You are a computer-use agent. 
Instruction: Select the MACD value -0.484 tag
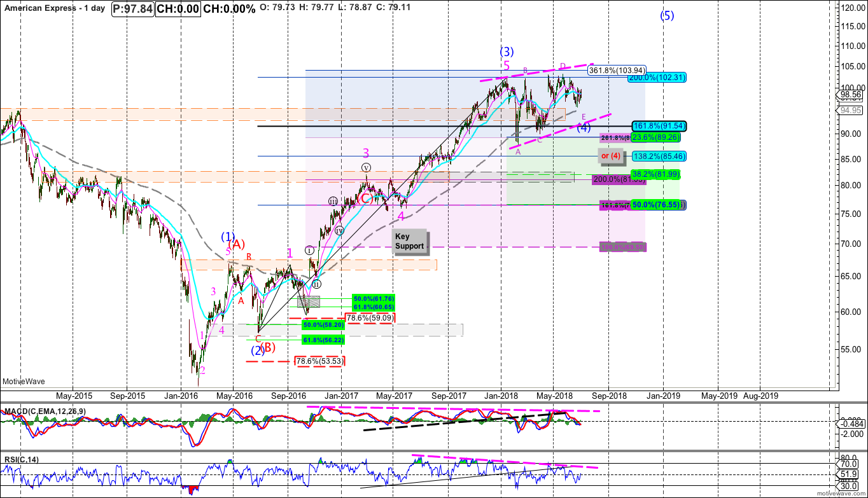pyautogui.click(x=851, y=424)
